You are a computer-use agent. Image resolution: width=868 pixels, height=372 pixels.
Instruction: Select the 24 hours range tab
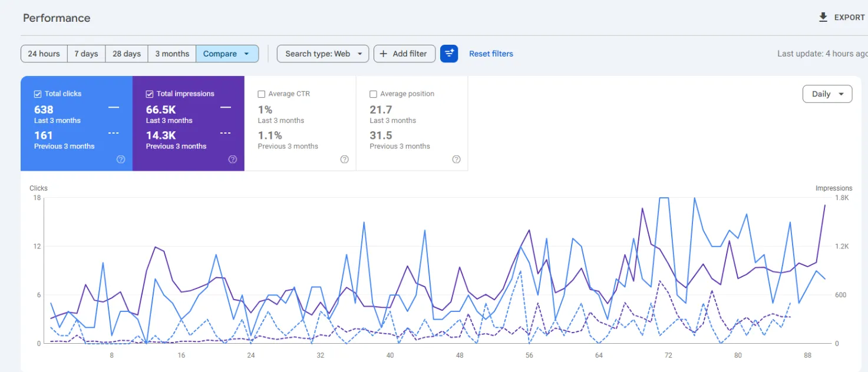point(44,54)
